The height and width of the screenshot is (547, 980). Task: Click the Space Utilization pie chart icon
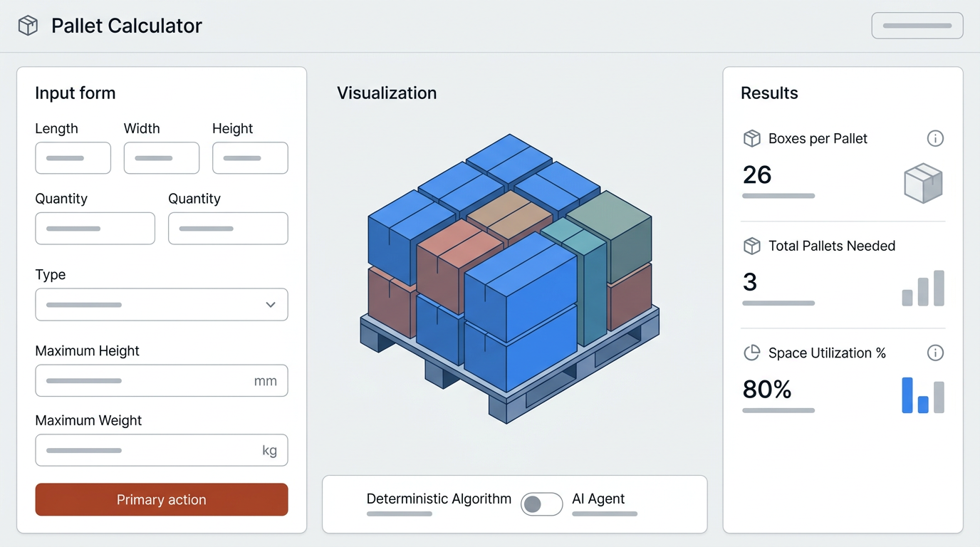(x=752, y=353)
